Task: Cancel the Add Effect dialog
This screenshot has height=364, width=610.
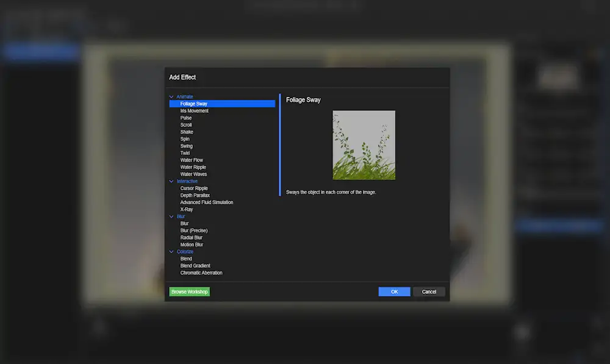Action: click(x=429, y=291)
